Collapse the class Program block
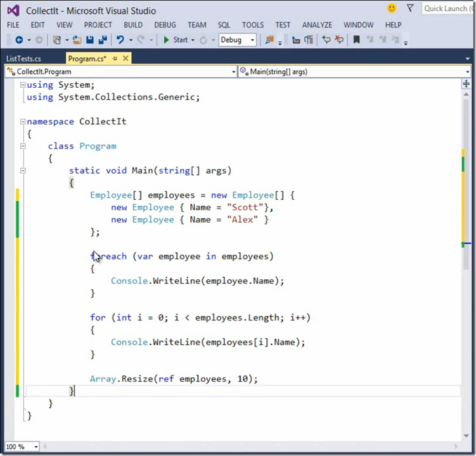 pos(23,146)
